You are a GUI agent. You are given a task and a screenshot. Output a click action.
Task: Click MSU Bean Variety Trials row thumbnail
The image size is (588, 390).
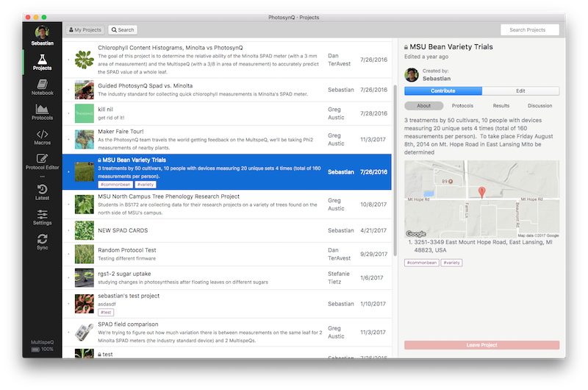coord(84,172)
